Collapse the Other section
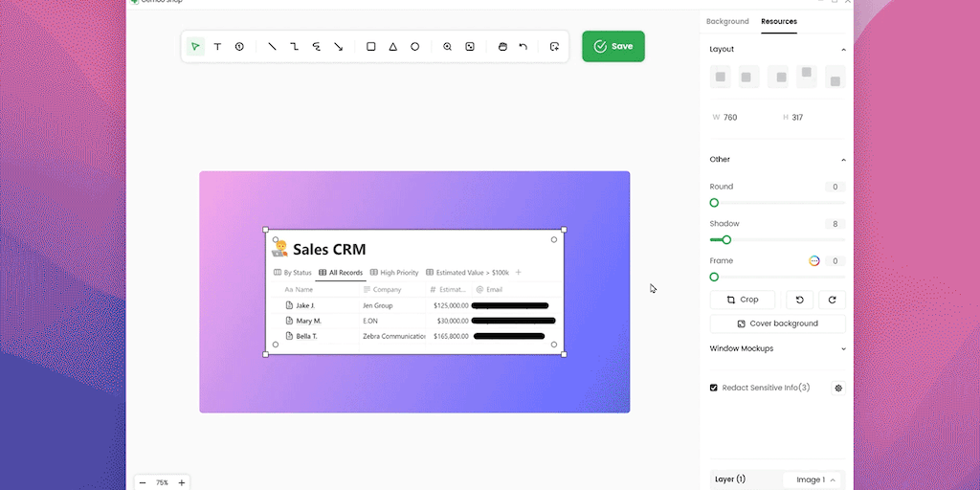This screenshot has height=490, width=980. pyautogui.click(x=843, y=160)
